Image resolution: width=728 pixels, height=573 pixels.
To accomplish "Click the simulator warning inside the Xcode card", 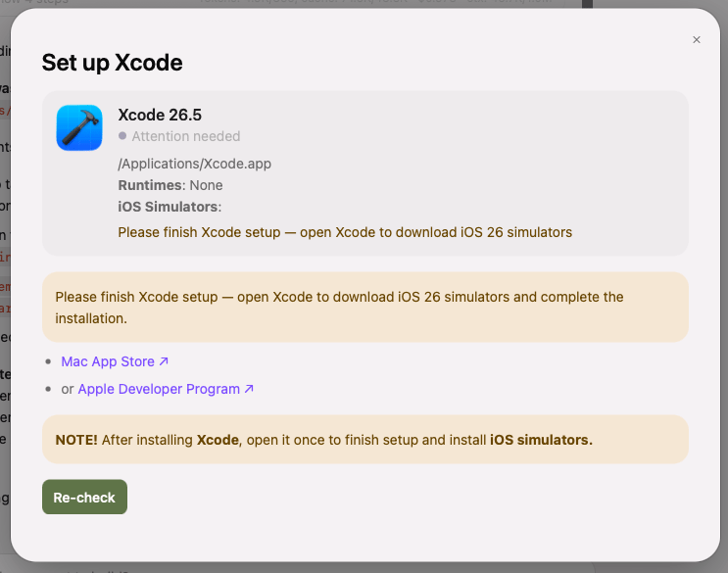I will pos(345,232).
